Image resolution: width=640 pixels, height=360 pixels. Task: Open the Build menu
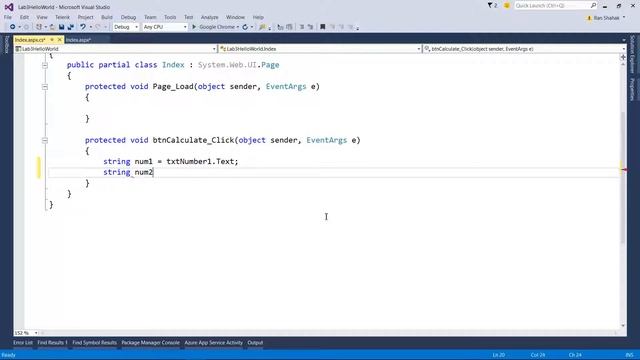[107, 17]
